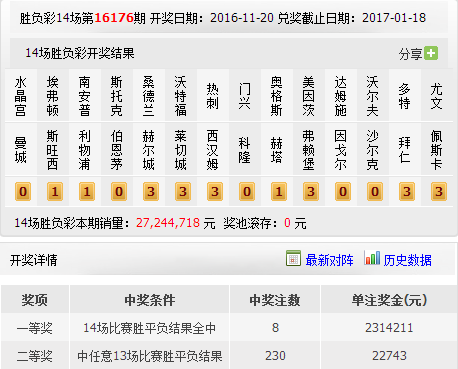
Task: Click the green share plus icon
Action: coord(431,53)
